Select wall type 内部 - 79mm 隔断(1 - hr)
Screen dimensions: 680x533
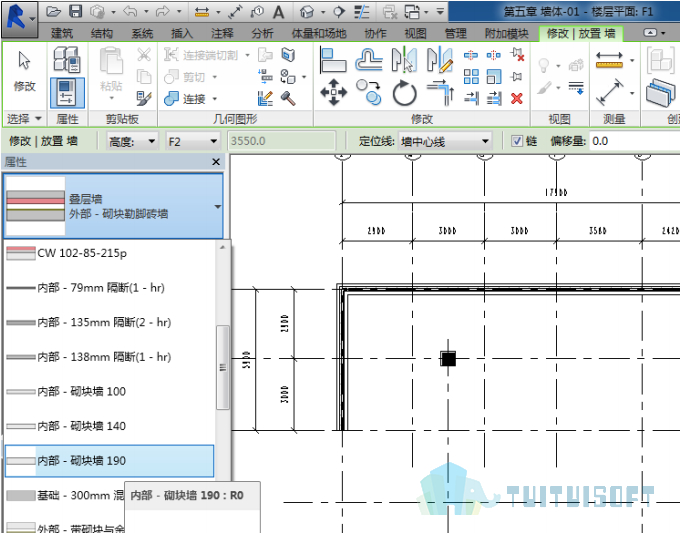(109, 288)
